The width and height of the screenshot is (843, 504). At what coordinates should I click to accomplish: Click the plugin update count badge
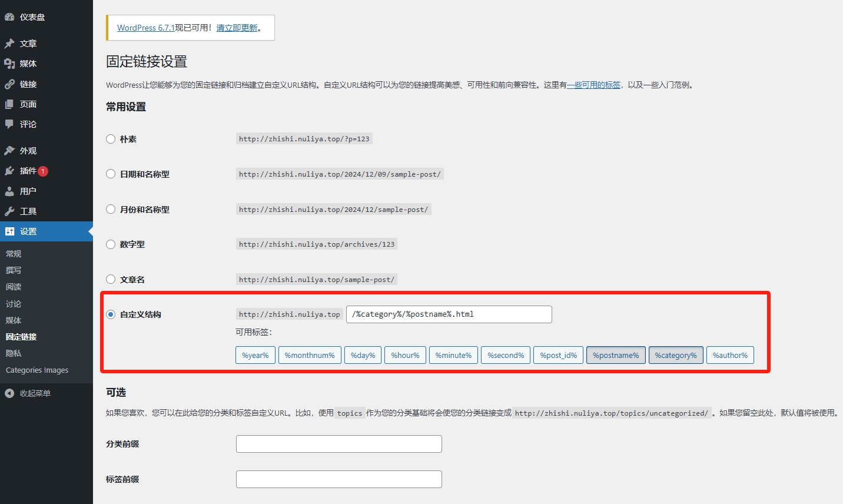click(43, 171)
